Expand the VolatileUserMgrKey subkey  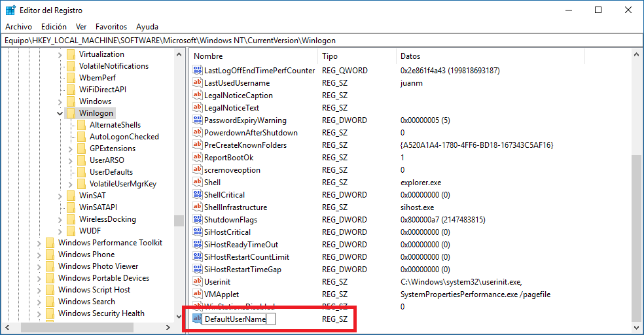(71, 185)
